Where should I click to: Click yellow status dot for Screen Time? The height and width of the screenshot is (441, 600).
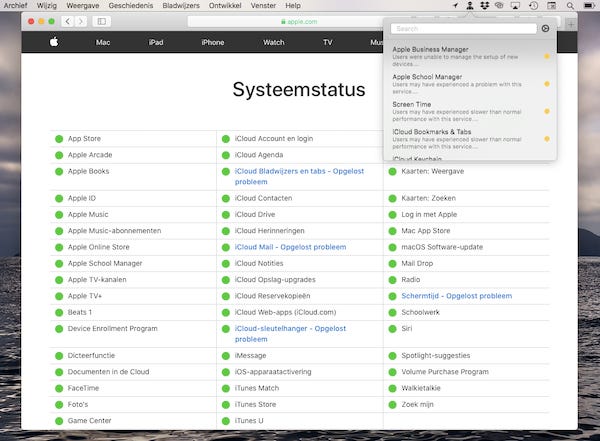pyautogui.click(x=547, y=111)
